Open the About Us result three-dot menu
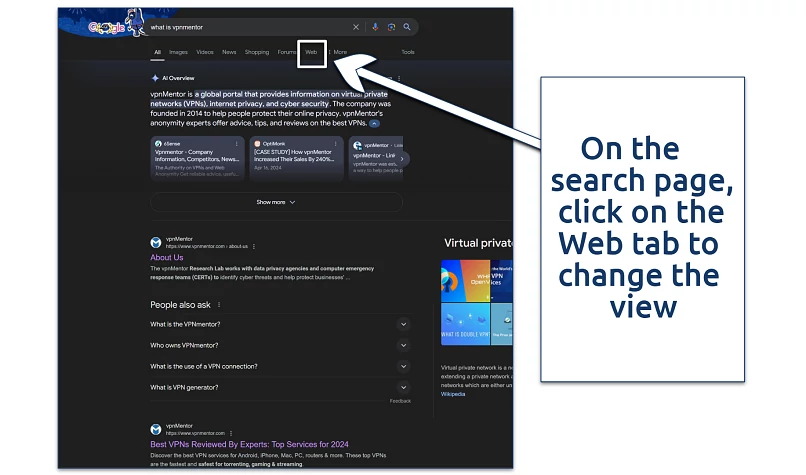Viewport: 806px width, 475px height. [x=254, y=247]
